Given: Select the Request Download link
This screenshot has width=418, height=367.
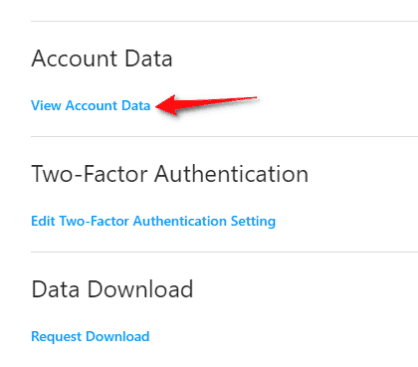Looking at the screenshot, I should tap(90, 337).
